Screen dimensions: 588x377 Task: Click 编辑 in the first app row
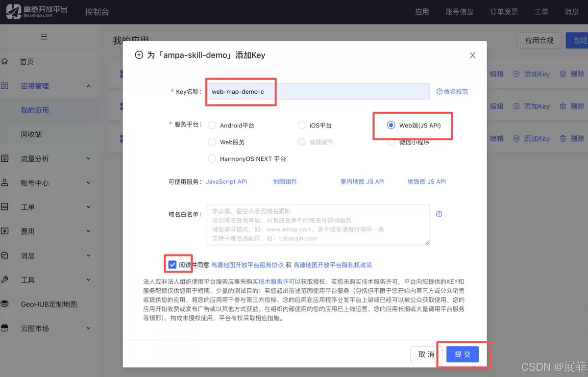pyautogui.click(x=497, y=74)
